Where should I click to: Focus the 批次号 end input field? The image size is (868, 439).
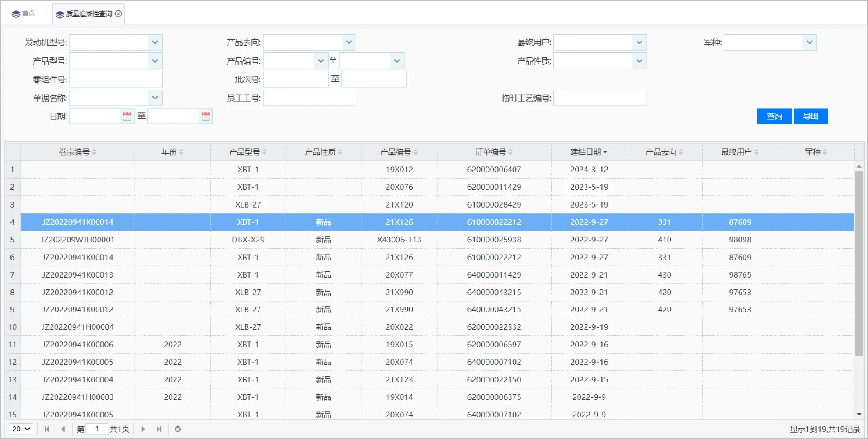click(374, 80)
